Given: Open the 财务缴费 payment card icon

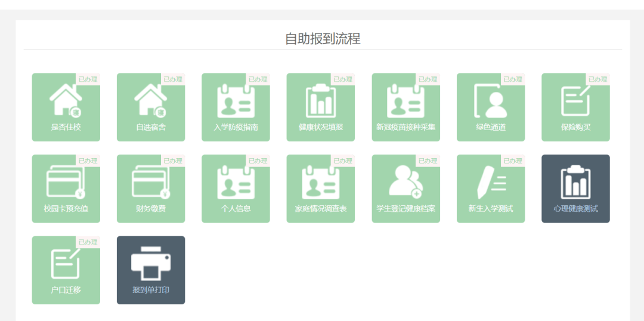Looking at the screenshot, I should tap(151, 182).
